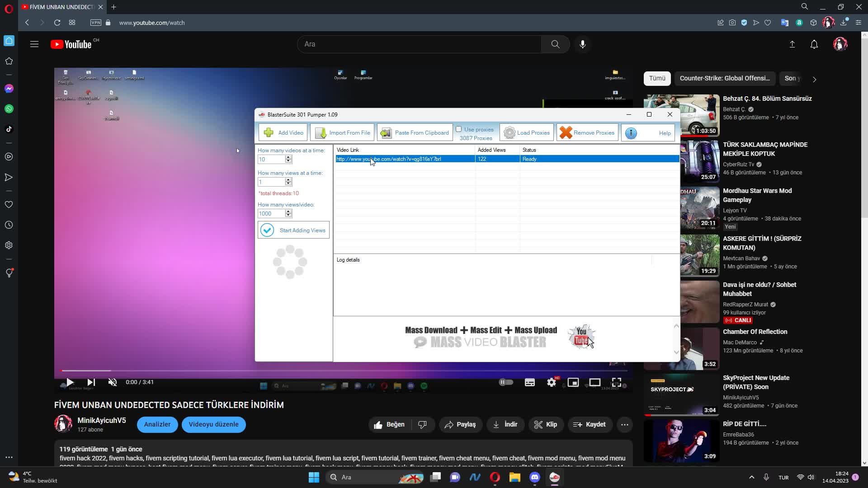Screen dimensions: 868x488
Task: Open YouTube notifications bell
Action: tap(814, 44)
